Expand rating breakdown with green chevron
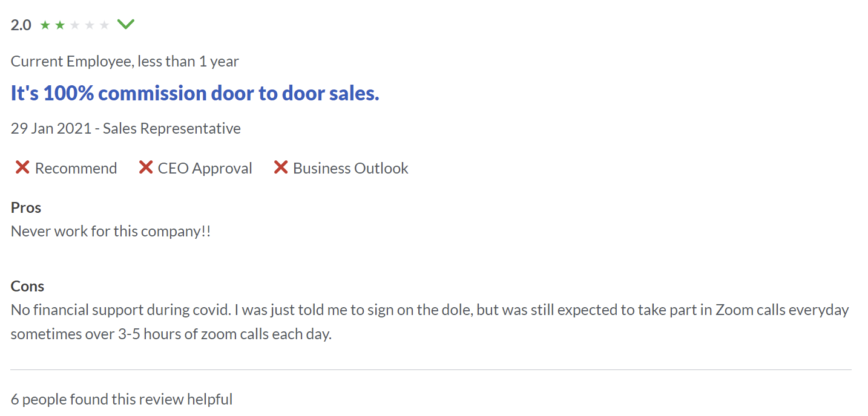This screenshot has width=868, height=416. [126, 25]
